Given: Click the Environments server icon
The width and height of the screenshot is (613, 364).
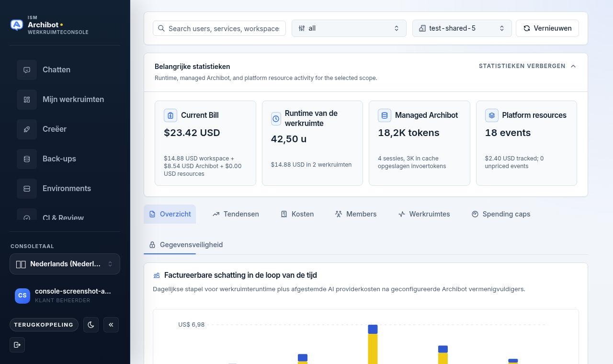Looking at the screenshot, I should pyautogui.click(x=27, y=189).
